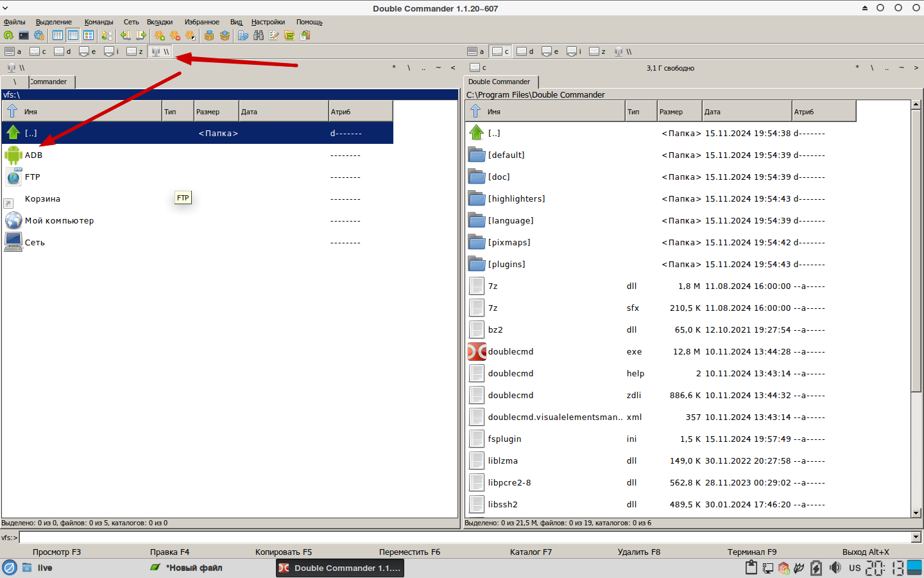
Task: Select drive d in right drive bar
Action: (x=526, y=51)
